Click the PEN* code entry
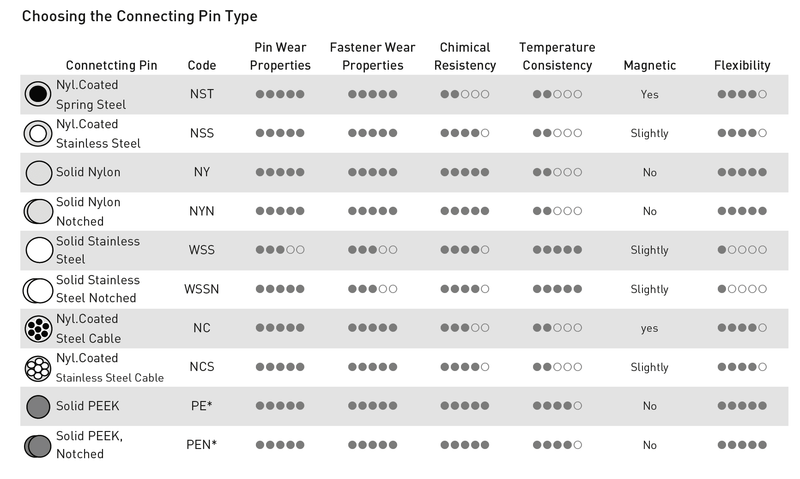Screen dimensions: 800x479 [x=202, y=445]
